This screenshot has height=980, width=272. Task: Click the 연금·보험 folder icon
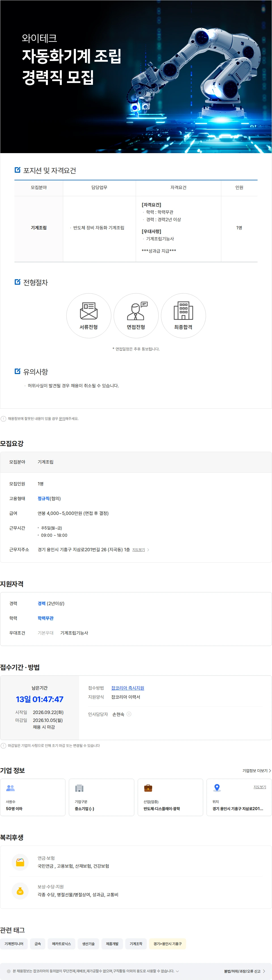pyautogui.click(x=20, y=862)
